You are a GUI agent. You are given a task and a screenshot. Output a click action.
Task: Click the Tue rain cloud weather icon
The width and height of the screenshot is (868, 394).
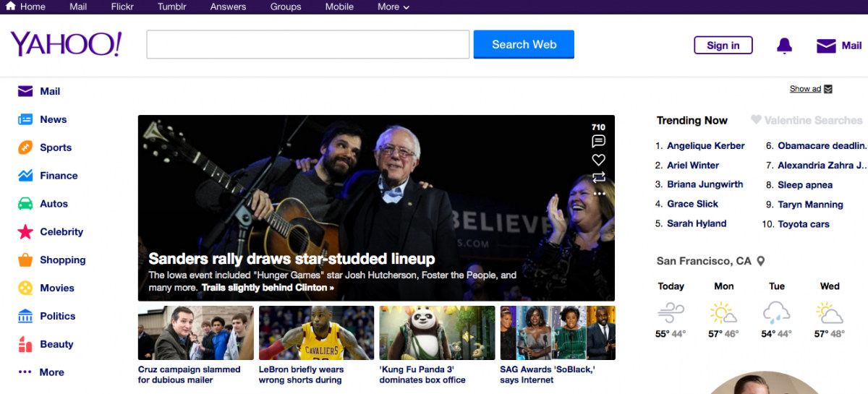pyautogui.click(x=776, y=313)
